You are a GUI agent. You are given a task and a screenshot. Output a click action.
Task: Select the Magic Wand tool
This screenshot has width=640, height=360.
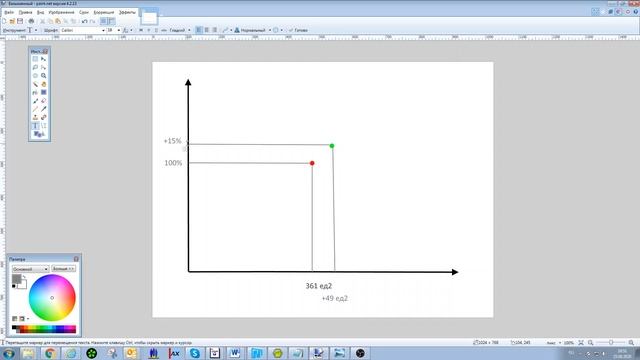[x=35, y=84]
